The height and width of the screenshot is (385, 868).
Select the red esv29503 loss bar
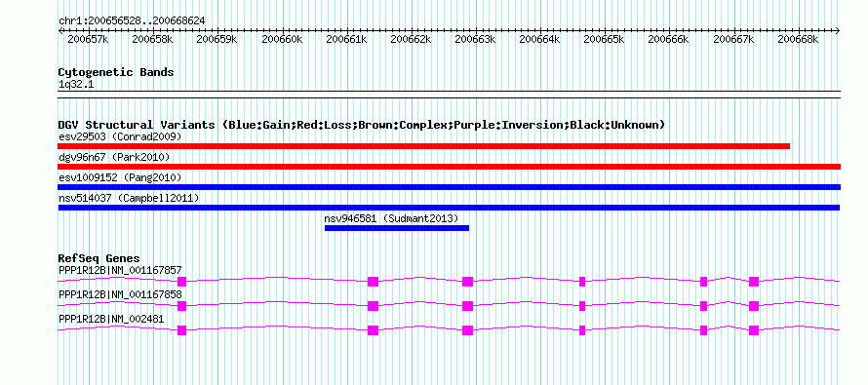coord(423,146)
